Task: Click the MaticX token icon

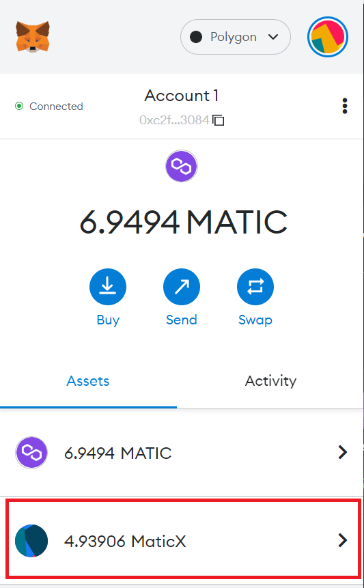Action: pos(31,541)
